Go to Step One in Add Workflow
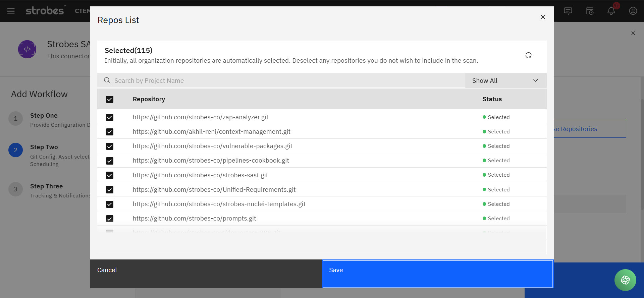 point(44,116)
